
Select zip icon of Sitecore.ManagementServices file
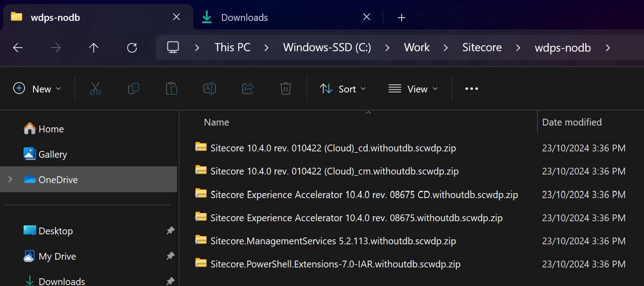point(201,240)
